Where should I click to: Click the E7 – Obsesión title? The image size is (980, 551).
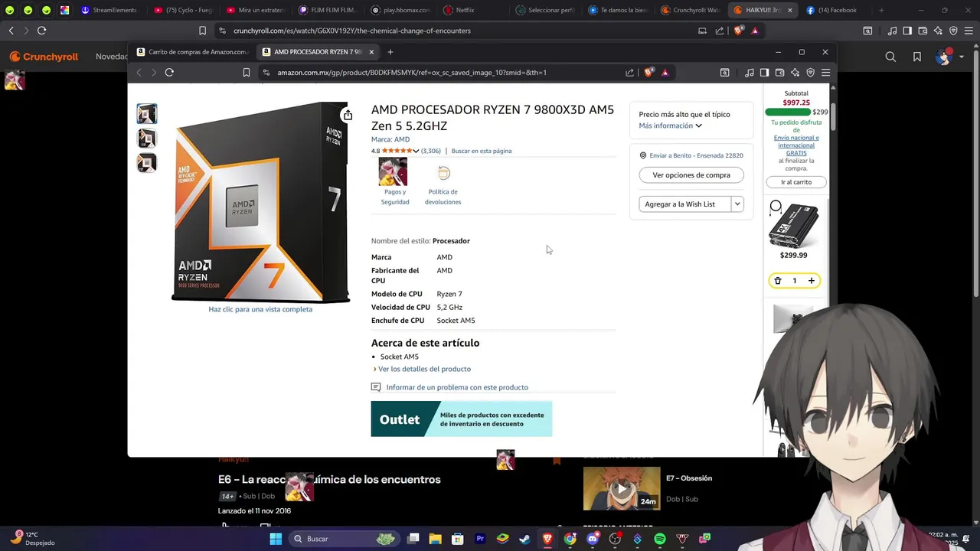pos(689,478)
